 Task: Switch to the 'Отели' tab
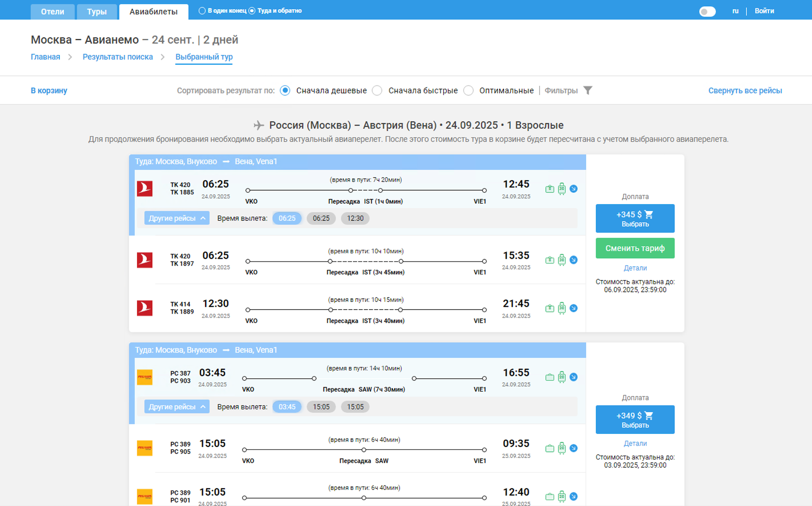click(52, 12)
